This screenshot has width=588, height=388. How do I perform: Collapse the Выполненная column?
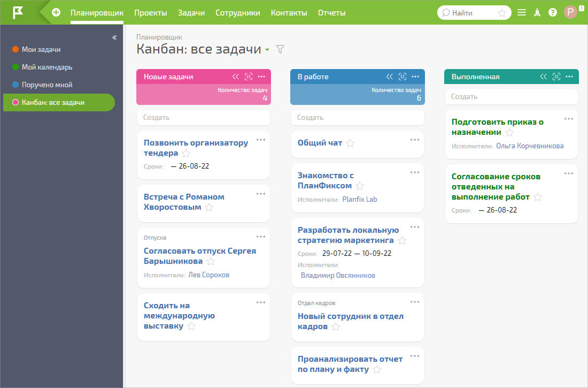tap(544, 77)
